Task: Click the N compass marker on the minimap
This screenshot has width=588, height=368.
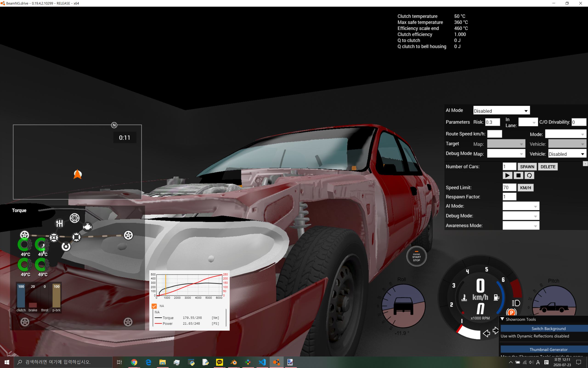Action: [114, 125]
